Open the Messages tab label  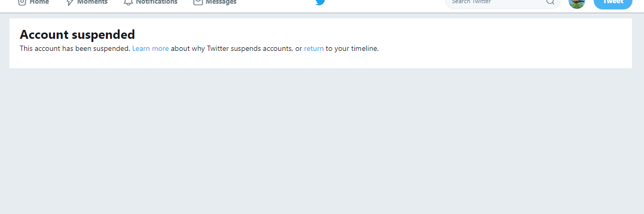(221, 2)
